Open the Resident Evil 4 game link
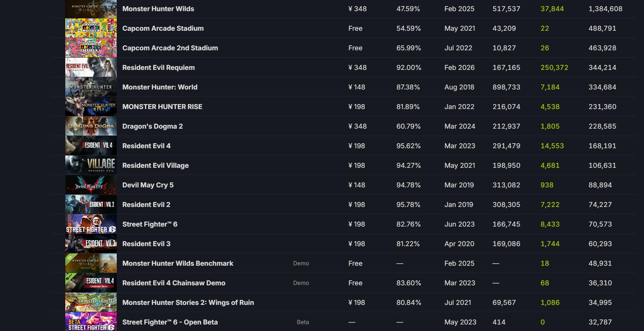Screen dimensions: 644x331 point(146,146)
